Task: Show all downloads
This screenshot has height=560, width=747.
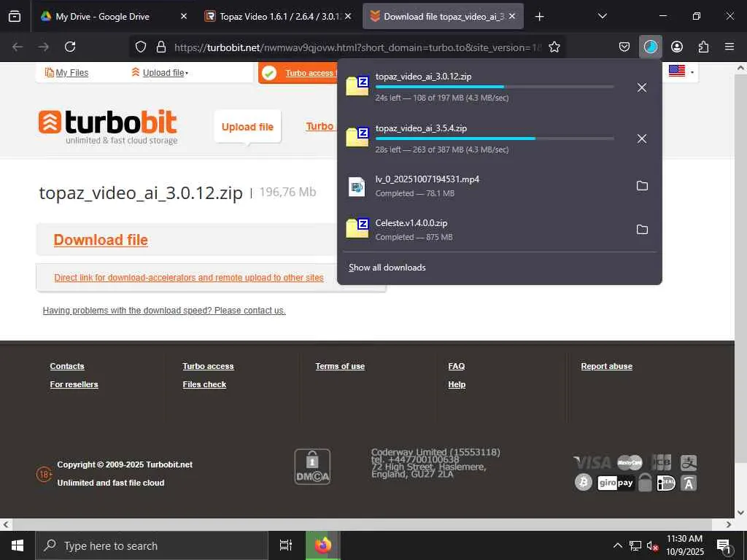Action: 387,268
